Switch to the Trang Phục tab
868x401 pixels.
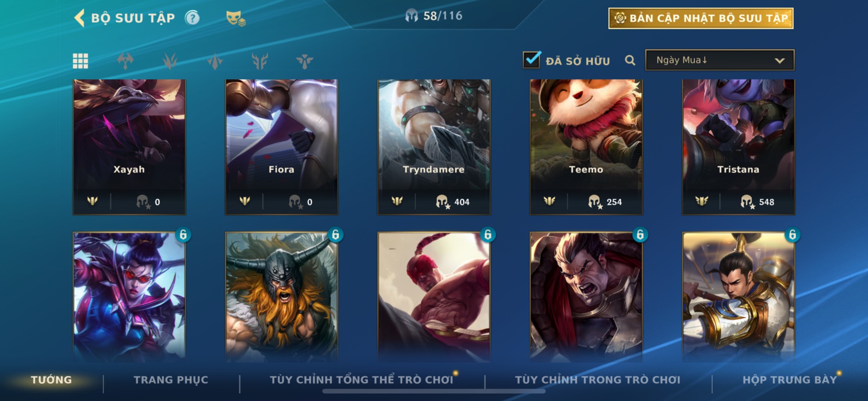(171, 380)
